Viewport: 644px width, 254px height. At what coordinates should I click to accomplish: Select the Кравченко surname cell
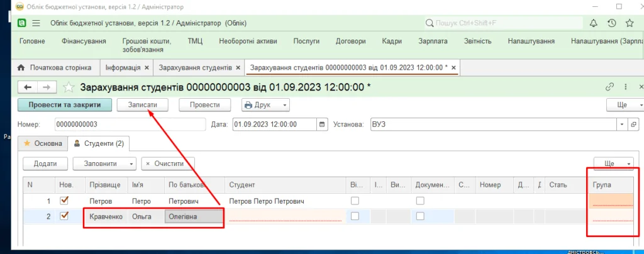[x=106, y=216]
